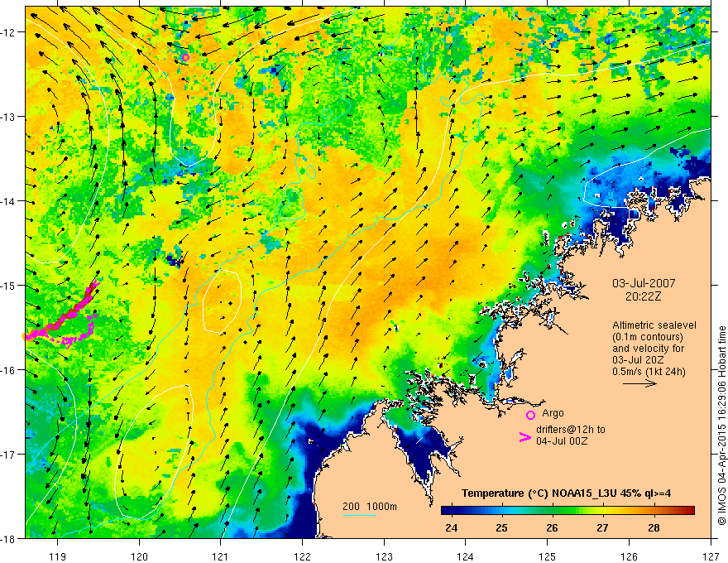728x563 pixels.
Task: Click the magenta Argo legend circle
Action: coord(530,415)
